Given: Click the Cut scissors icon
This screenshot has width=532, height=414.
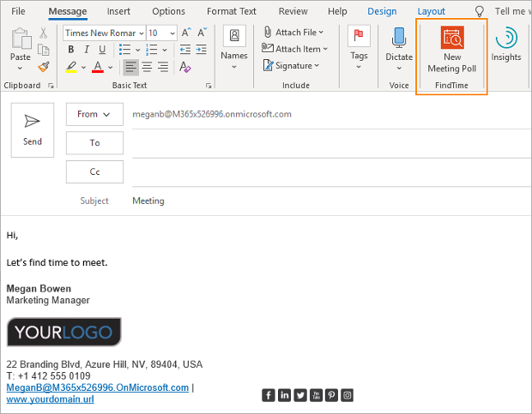Looking at the screenshot, I should (43, 33).
